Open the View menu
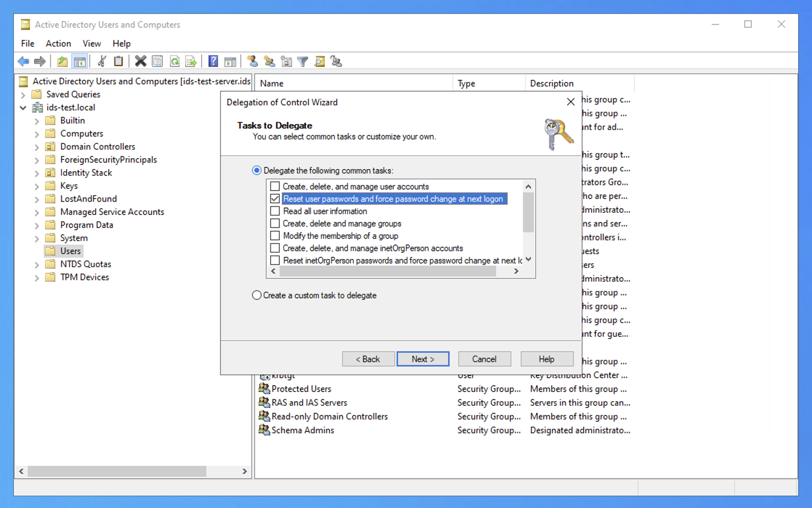Image resolution: width=812 pixels, height=508 pixels. point(92,44)
